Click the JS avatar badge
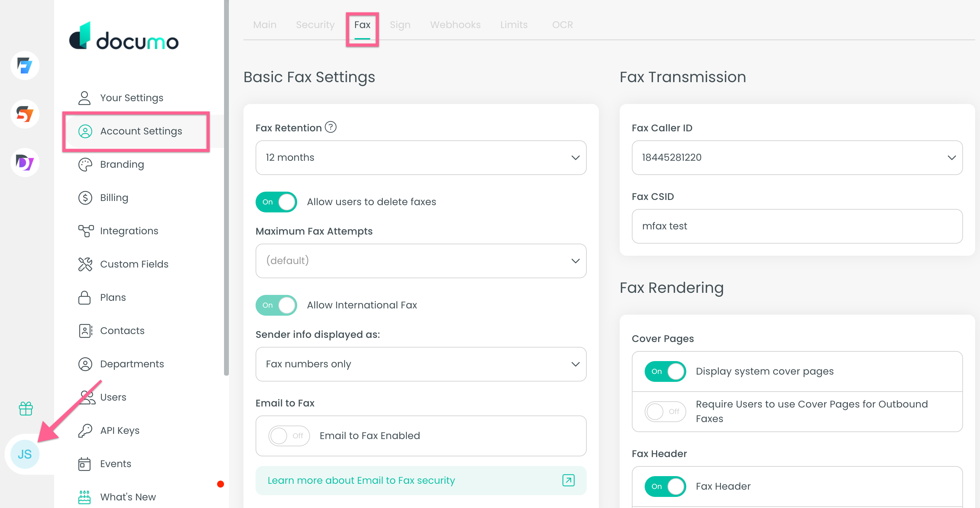 (24, 454)
